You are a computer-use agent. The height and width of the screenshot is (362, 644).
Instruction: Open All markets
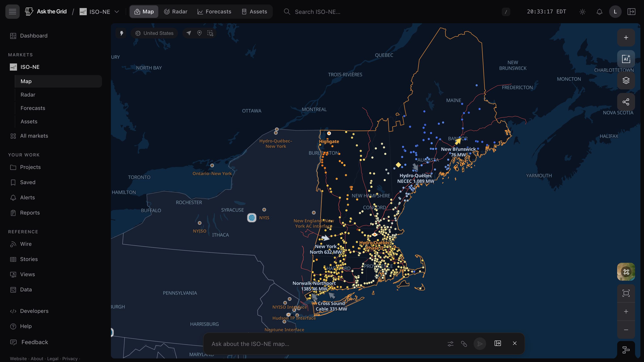[34, 136]
